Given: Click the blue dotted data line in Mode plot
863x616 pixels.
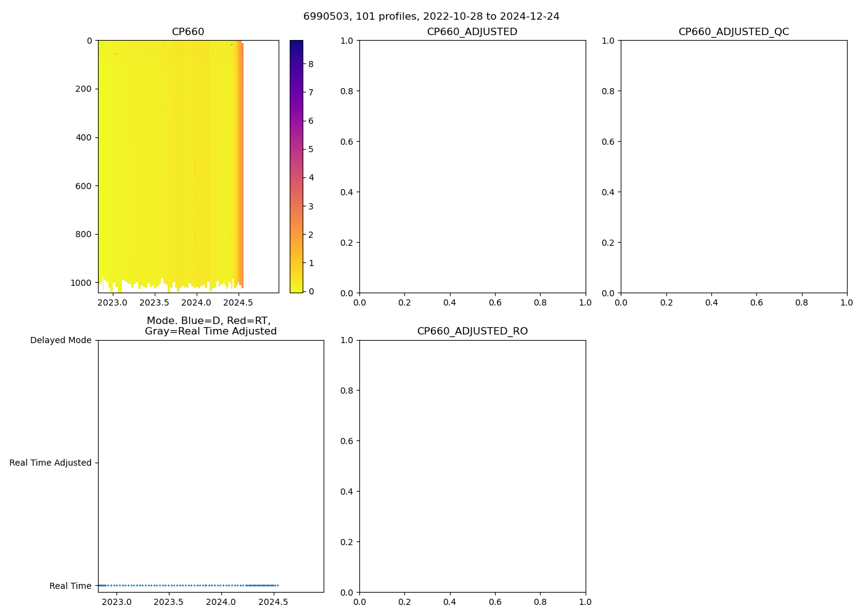Looking at the screenshot, I should click(185, 585).
